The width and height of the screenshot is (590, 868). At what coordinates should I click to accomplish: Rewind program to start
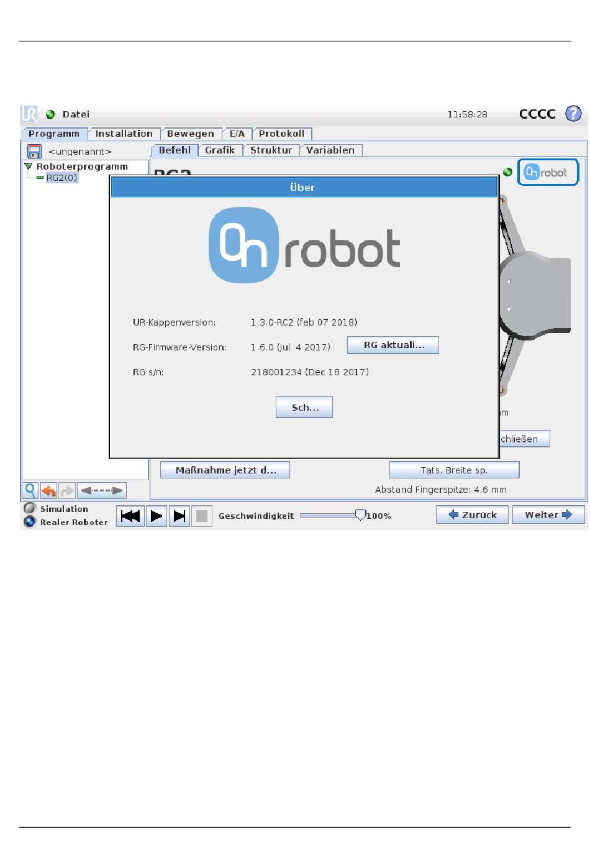(x=130, y=516)
